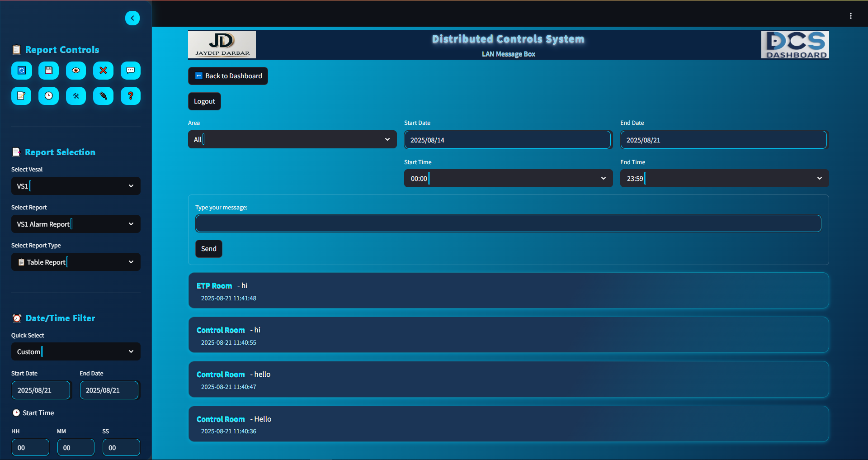Open the speech bubble message icon
The width and height of the screenshot is (868, 460).
point(131,71)
